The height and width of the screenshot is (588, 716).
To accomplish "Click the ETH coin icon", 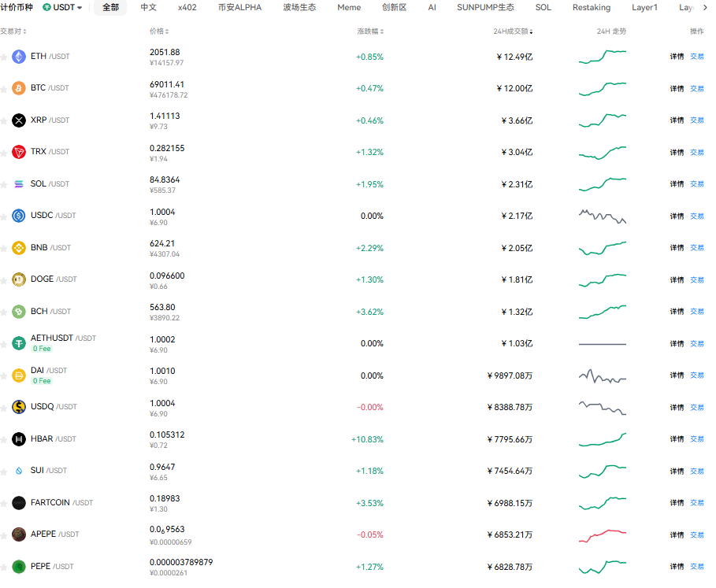I will [19, 57].
